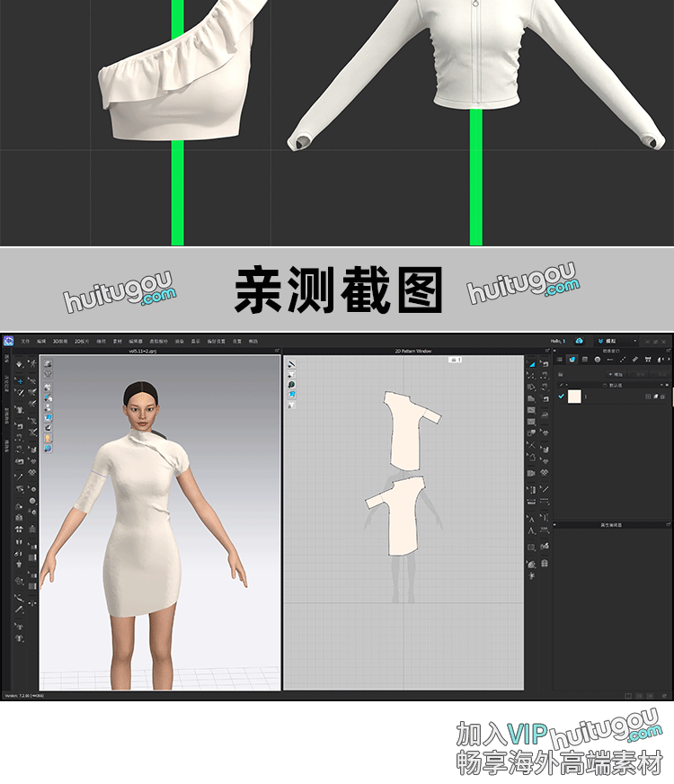674x784 pixels.
Task: Click the topmost garment display icon in 3D viewport
Action: 48,364
